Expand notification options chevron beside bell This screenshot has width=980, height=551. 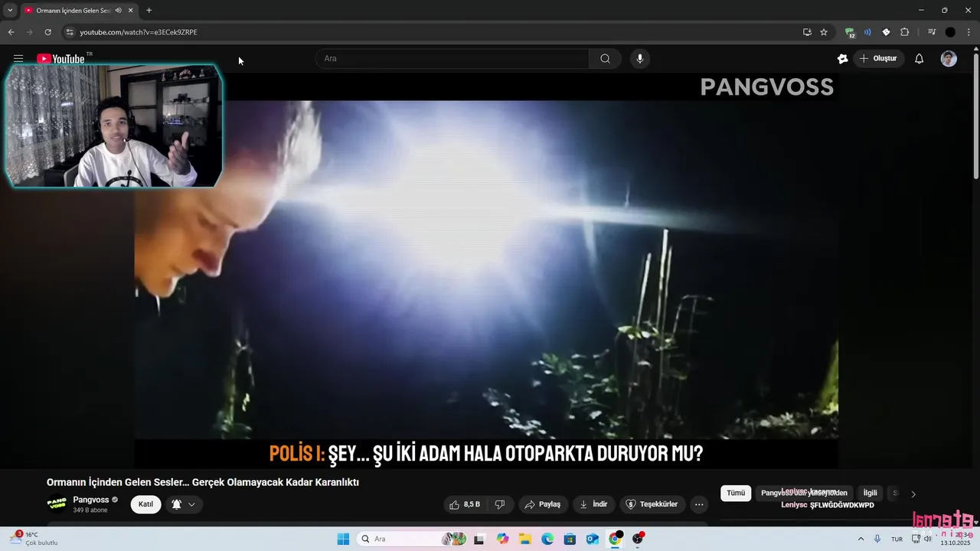[191, 504]
